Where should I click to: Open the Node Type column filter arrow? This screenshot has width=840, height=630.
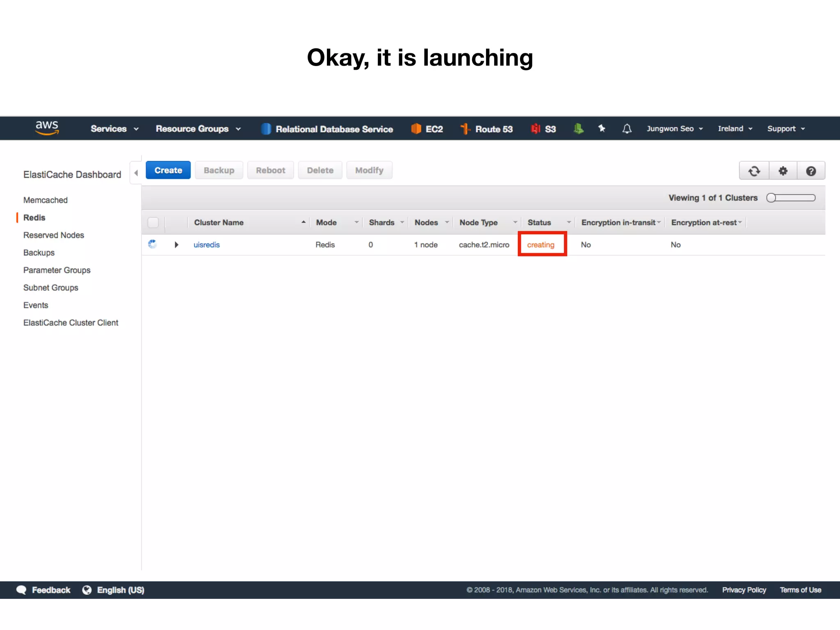click(x=515, y=222)
